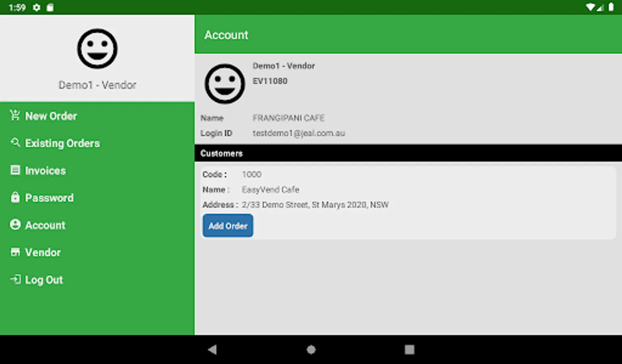Click the name FRANGIPANI CAFE
This screenshot has width=622, height=364.
[x=288, y=118]
